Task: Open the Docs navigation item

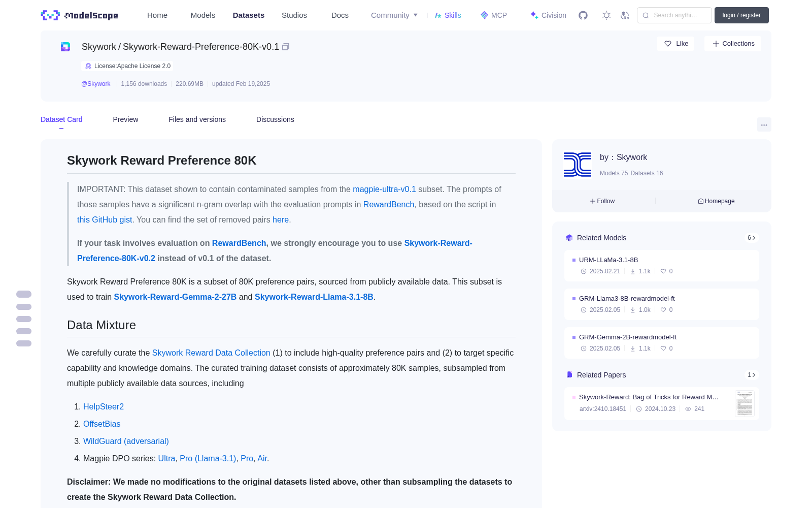Action: click(340, 15)
